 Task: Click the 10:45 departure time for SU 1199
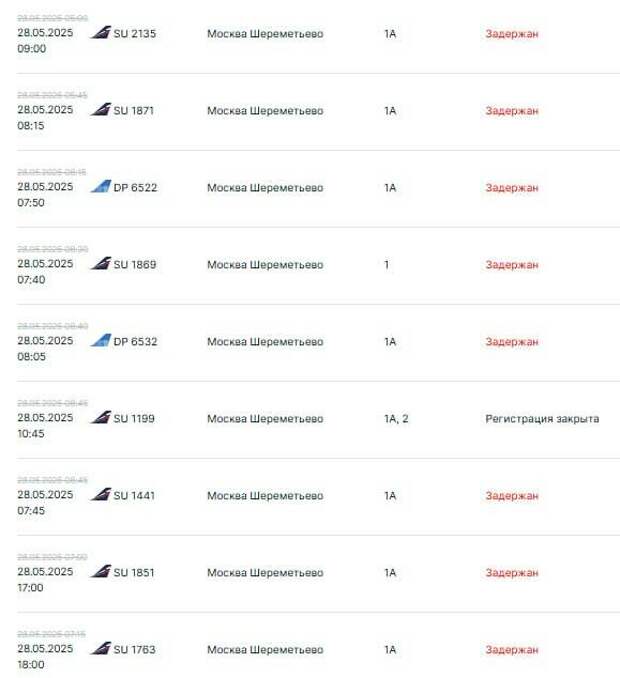(x=31, y=433)
